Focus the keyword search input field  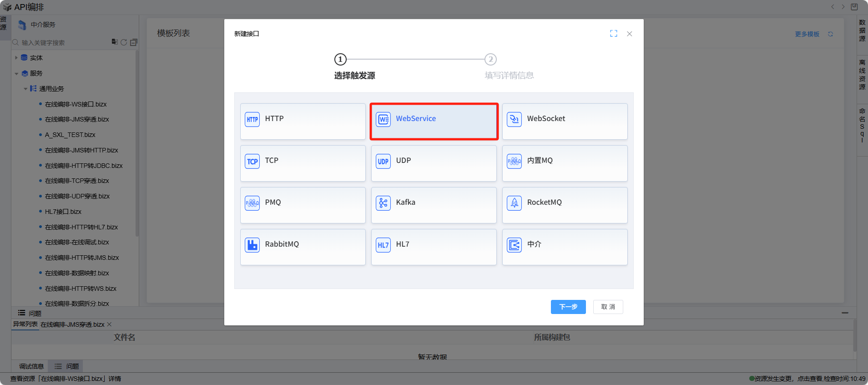coord(64,43)
